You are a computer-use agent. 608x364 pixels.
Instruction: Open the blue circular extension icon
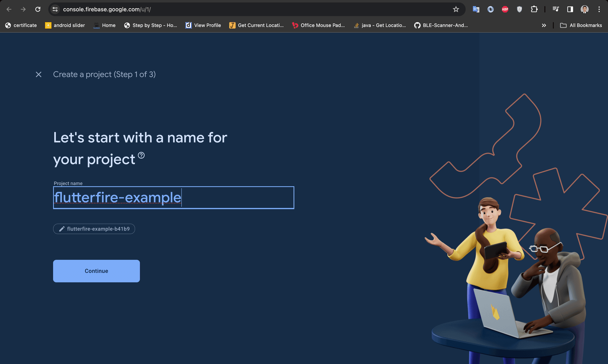coord(490,9)
